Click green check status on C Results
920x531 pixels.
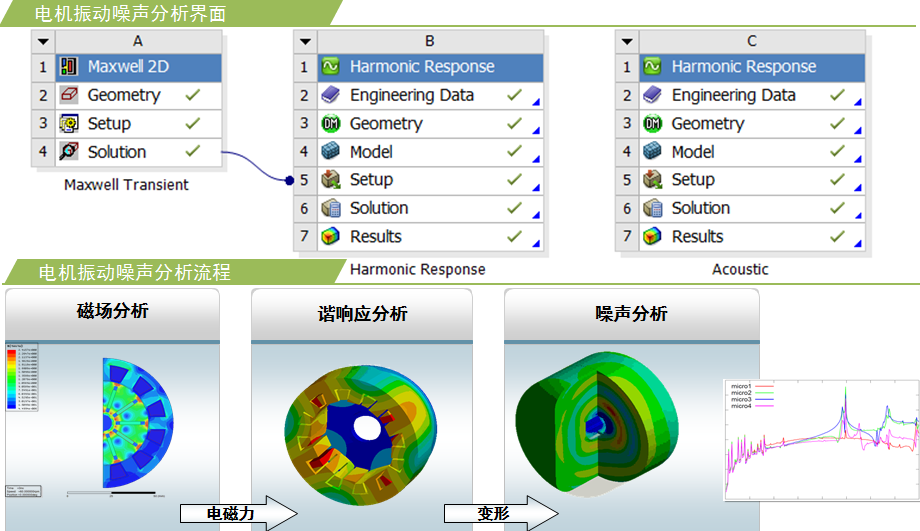[x=837, y=236]
